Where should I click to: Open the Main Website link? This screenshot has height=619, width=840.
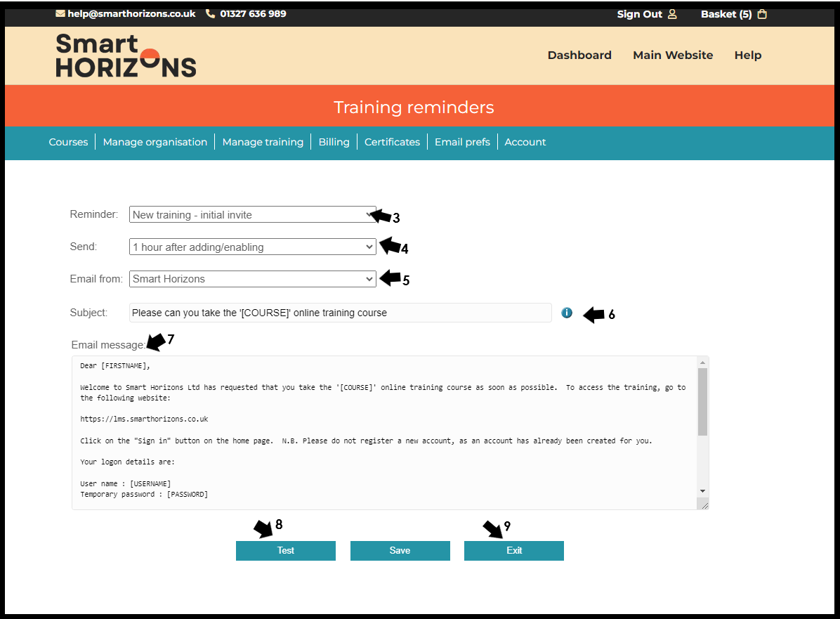[x=673, y=56]
